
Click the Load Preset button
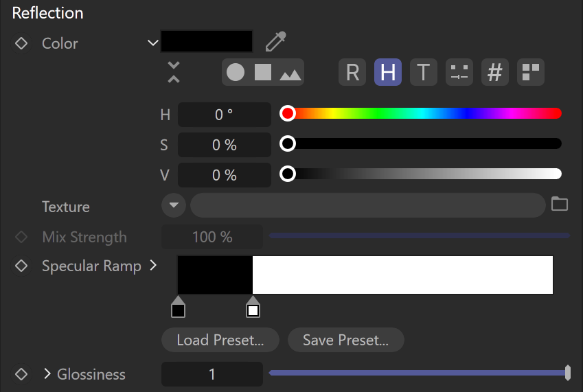[x=220, y=340]
